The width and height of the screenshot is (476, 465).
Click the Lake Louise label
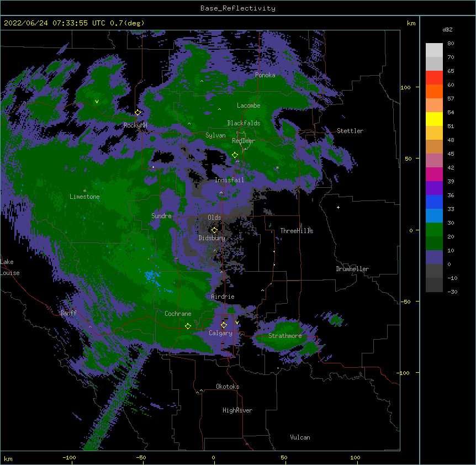click(x=10, y=267)
